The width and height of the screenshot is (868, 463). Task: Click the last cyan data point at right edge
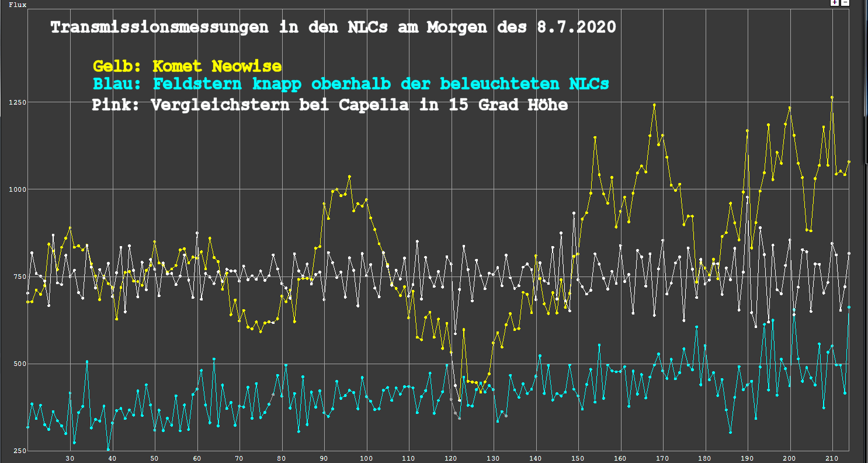click(849, 307)
